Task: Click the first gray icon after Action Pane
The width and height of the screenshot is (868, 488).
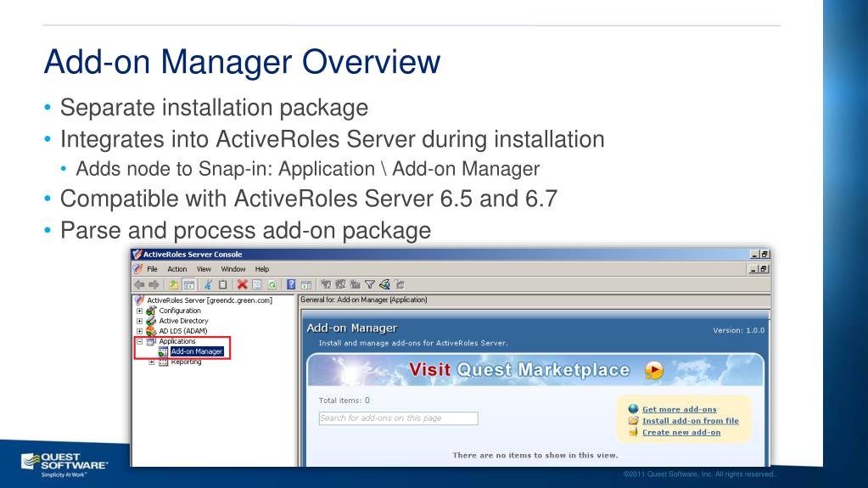Action: (x=326, y=284)
